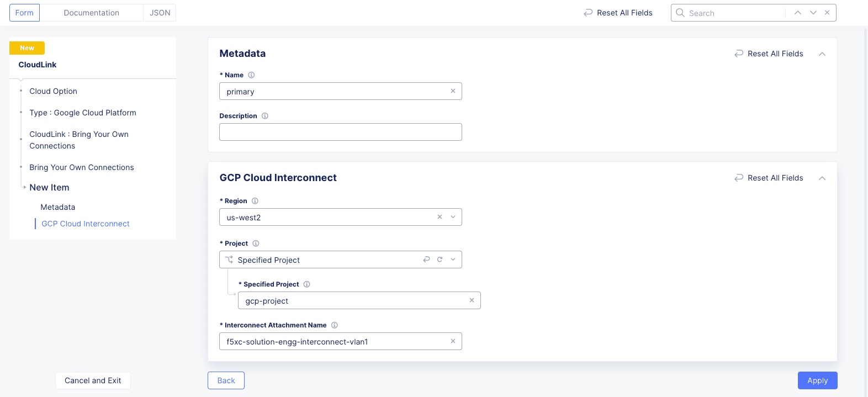The height and width of the screenshot is (397, 868).
Task: Click Cancel and Exit
Action: point(93,380)
